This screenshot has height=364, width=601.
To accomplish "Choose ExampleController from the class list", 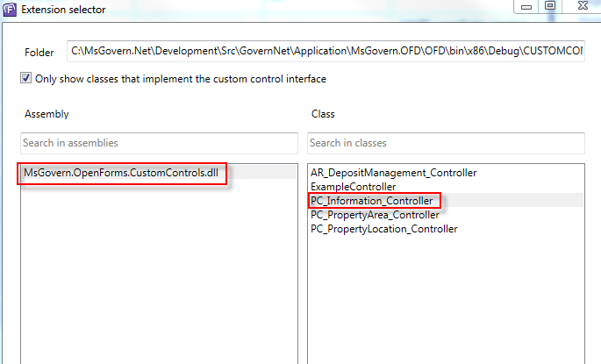I will [x=353, y=187].
